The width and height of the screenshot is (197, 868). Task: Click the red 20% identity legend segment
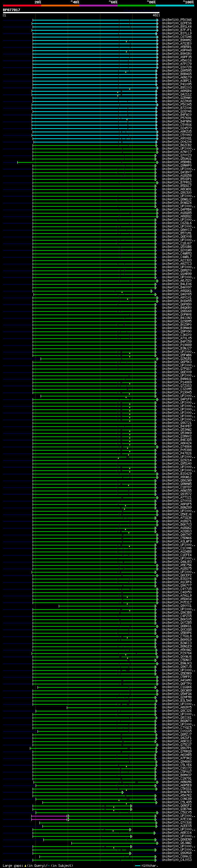22,6
